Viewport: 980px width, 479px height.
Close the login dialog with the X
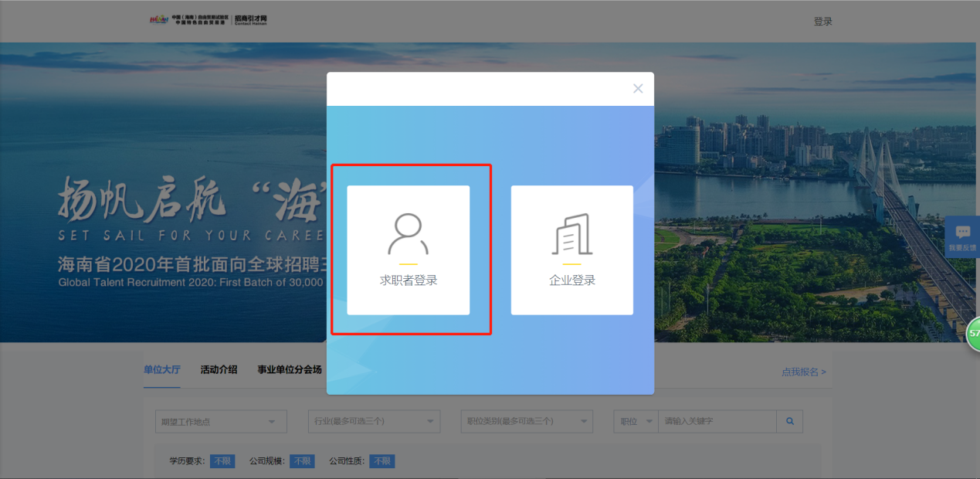pyautogui.click(x=638, y=89)
